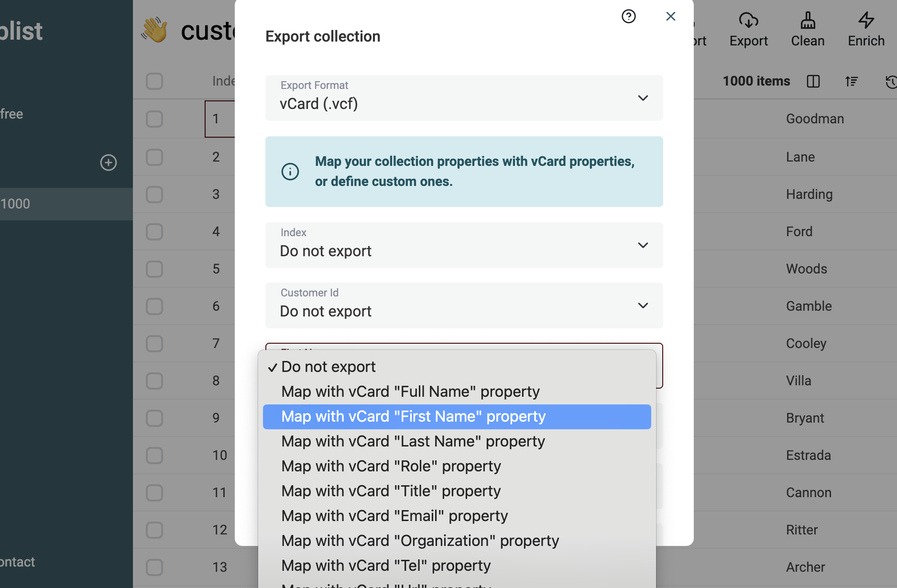Close the Export collection dialog
897x588 pixels.
point(670,16)
